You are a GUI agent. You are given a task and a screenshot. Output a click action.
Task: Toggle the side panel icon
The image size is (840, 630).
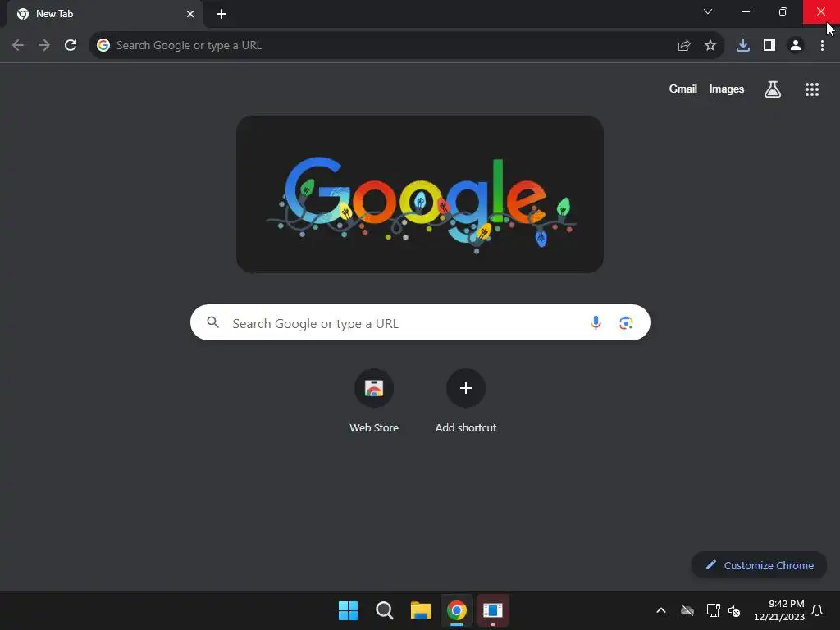click(x=769, y=46)
